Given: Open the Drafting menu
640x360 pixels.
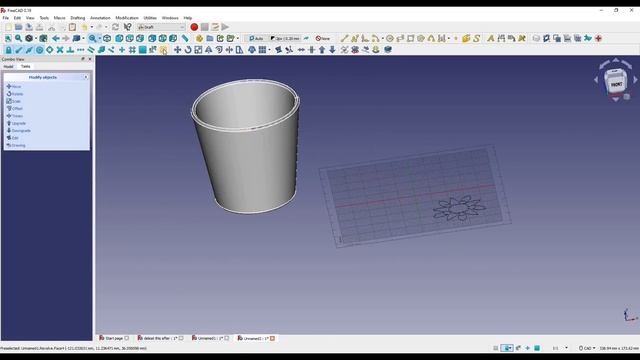Looking at the screenshot, I should click(78, 18).
